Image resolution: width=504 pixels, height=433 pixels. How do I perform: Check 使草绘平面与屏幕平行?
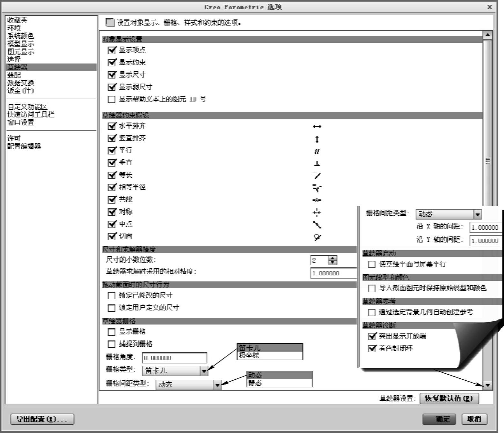(x=372, y=264)
